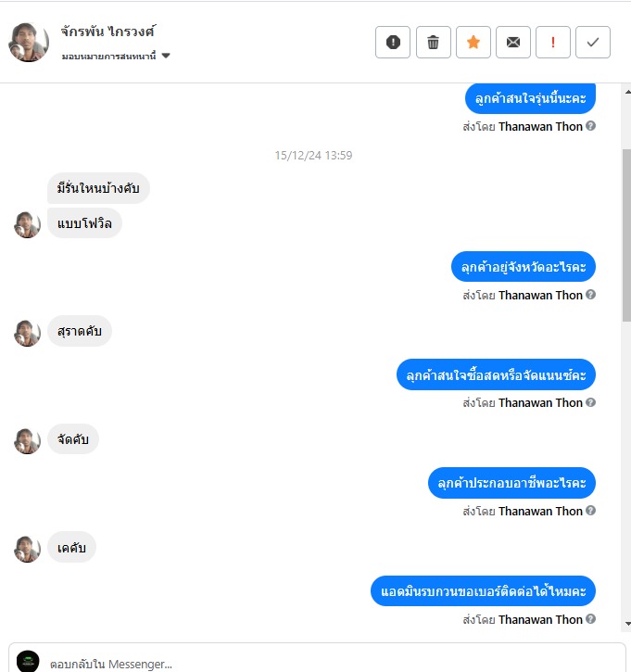Click help icon under แอดมินรบกวนขอเบอร์ติดต่อได้ไหมคะ message
The image size is (631, 672).
coord(591,619)
